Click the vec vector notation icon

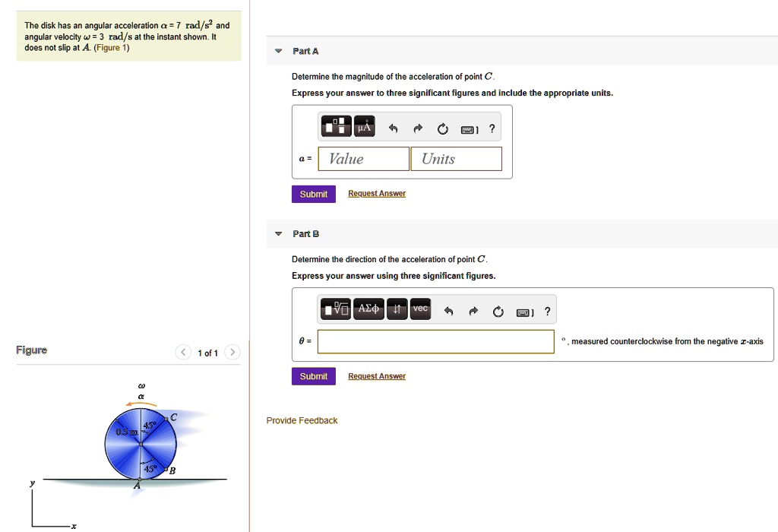tap(420, 309)
